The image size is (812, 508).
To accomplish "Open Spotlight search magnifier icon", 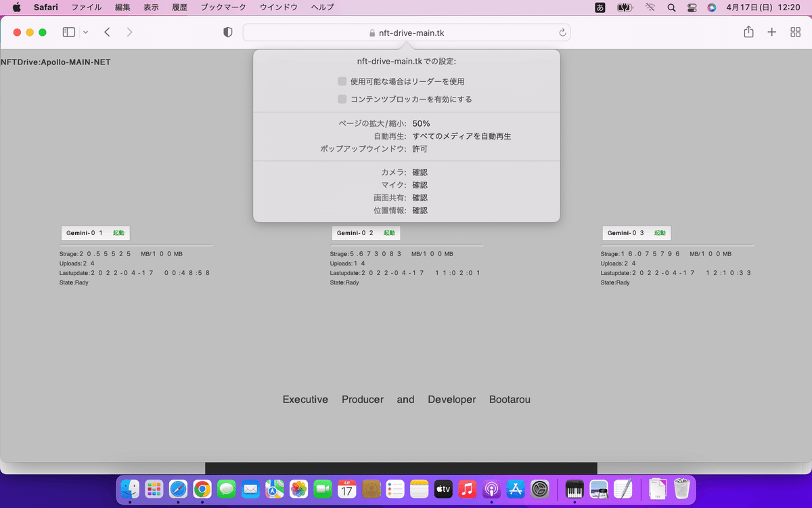I will (x=671, y=7).
